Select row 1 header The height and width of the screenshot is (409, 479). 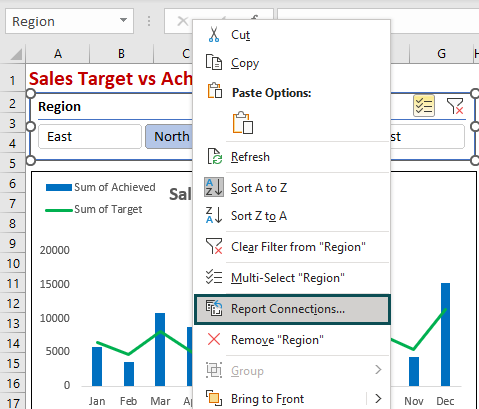click(12, 80)
